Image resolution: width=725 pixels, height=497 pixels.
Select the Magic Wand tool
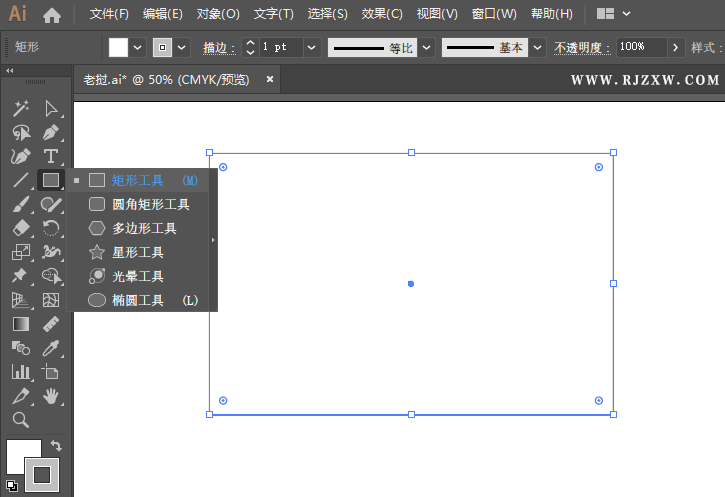[x=21, y=109]
